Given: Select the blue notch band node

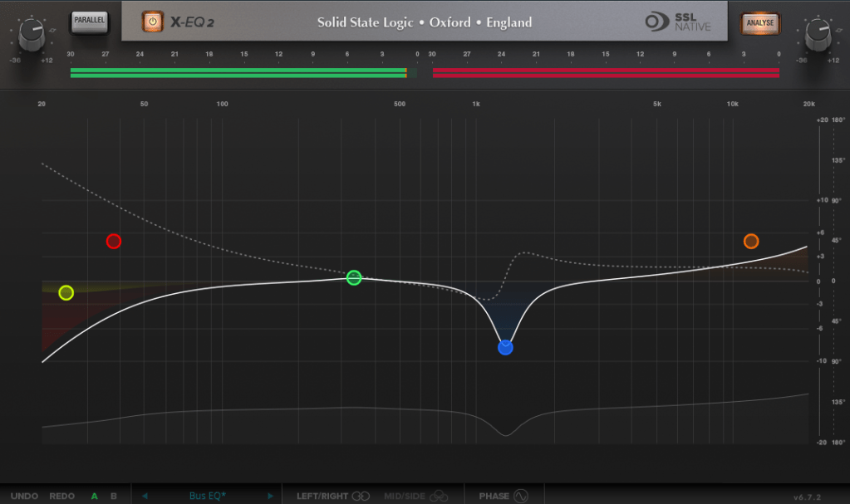Looking at the screenshot, I should 505,347.
